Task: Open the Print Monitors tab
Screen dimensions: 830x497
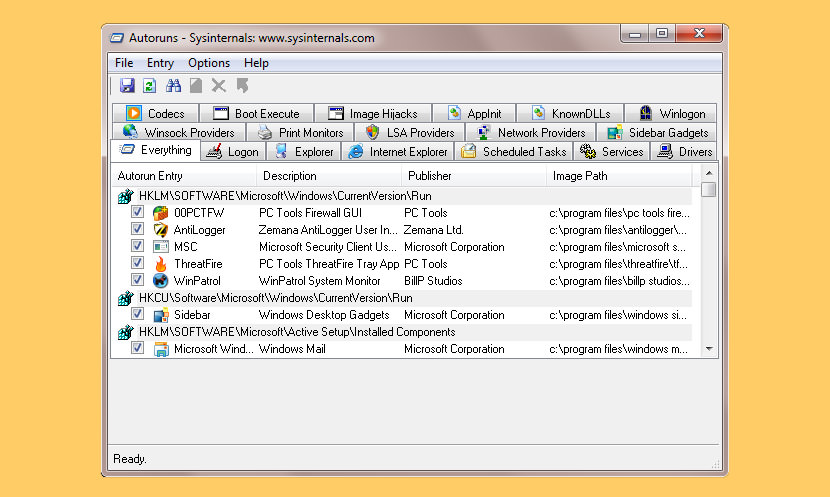Action: tap(300, 132)
